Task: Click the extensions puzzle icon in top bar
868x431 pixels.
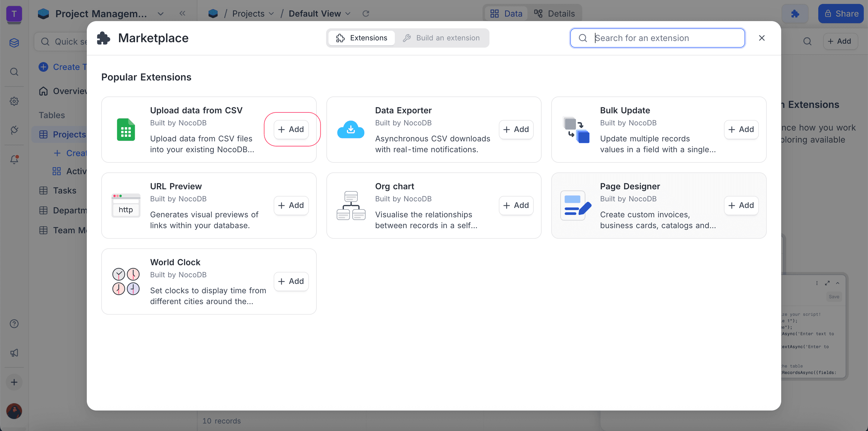Action: coord(795,14)
